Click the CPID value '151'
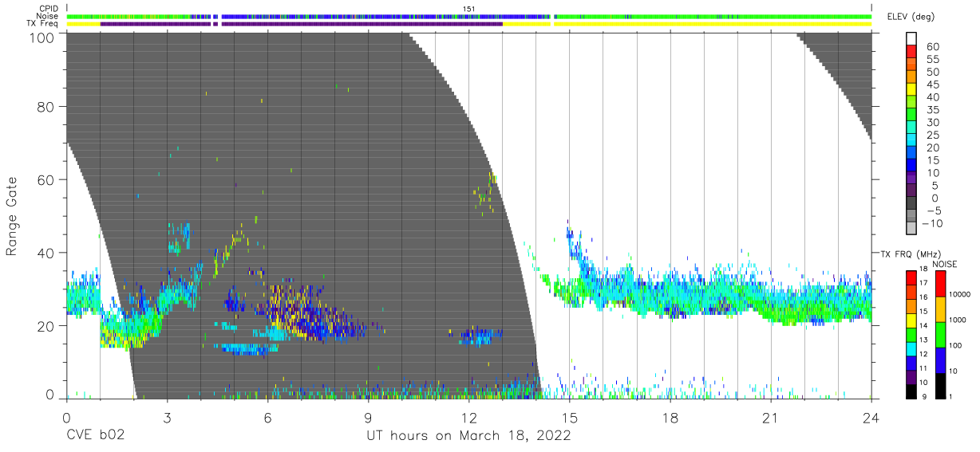This screenshot has height=452, width=980. click(x=468, y=8)
